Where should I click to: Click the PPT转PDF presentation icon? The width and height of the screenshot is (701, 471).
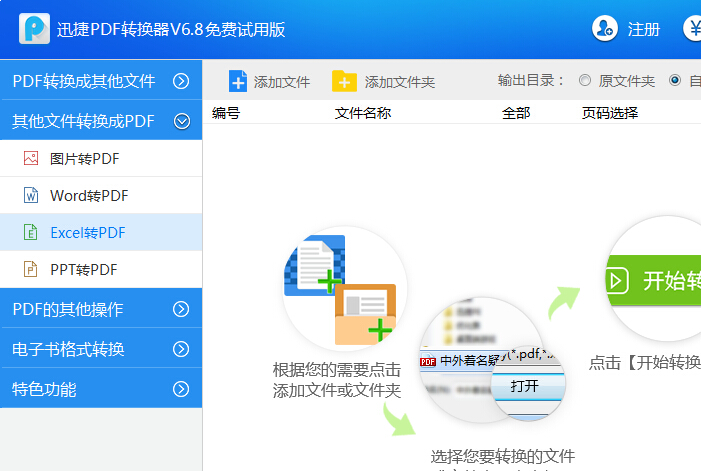tap(30, 269)
